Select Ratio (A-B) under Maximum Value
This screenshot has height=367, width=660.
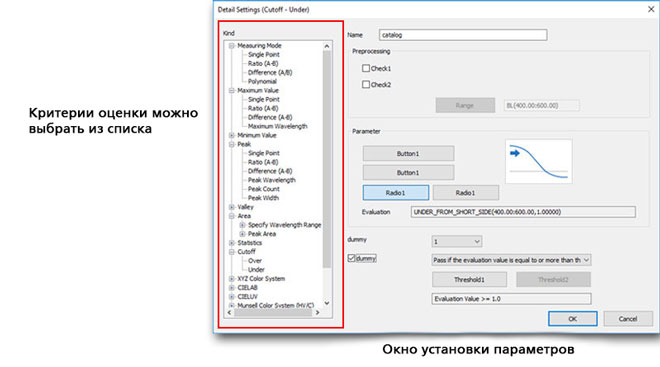click(263, 108)
